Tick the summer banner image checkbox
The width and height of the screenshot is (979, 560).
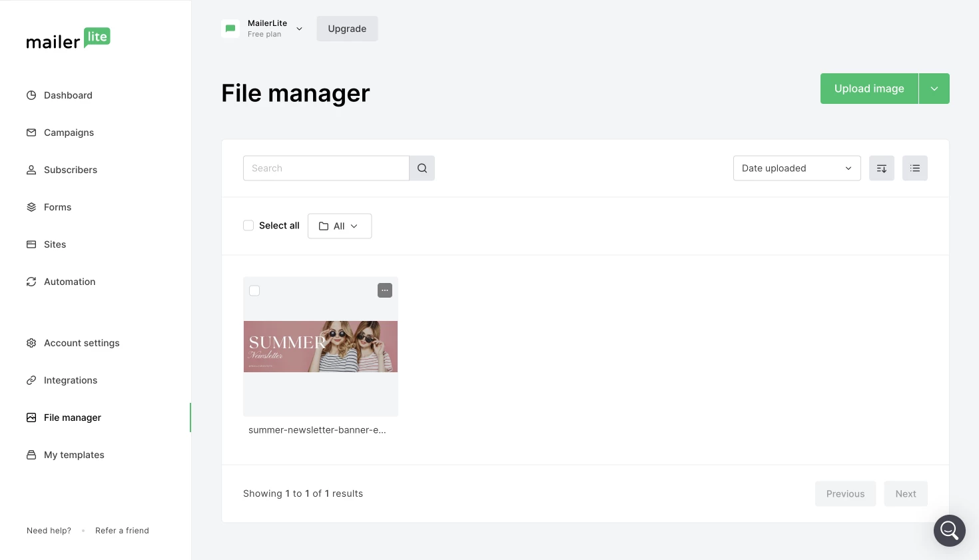(254, 290)
